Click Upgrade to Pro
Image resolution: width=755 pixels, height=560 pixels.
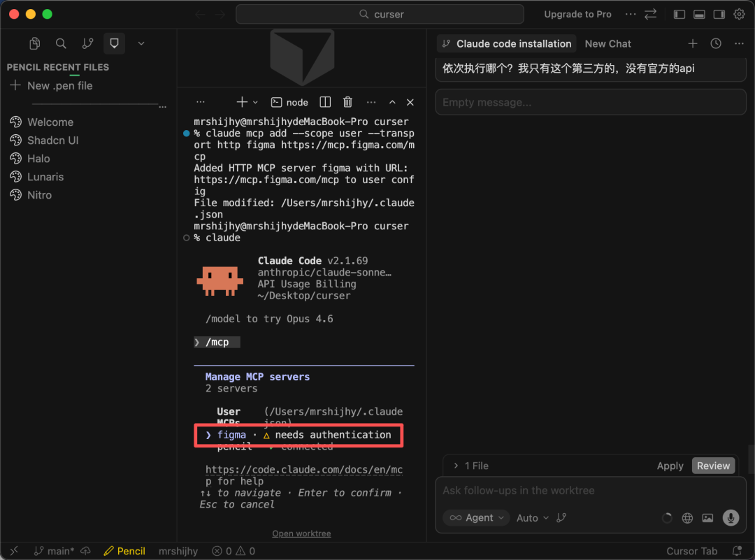577,14
